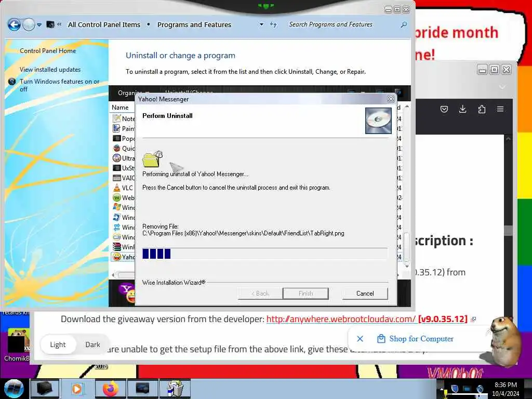This screenshot has width=532, height=399.
Task: Switch page theme to Light
Action: (x=58, y=344)
